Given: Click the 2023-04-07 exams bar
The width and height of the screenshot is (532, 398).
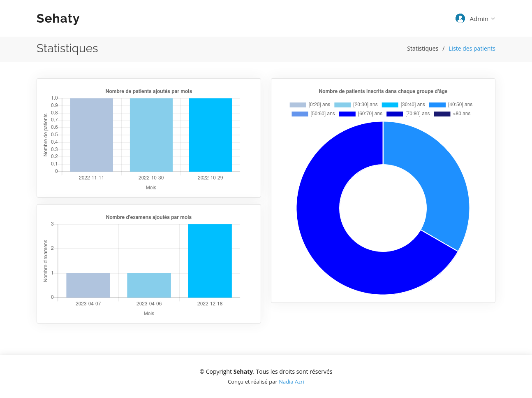Looking at the screenshot, I should coord(88,285).
